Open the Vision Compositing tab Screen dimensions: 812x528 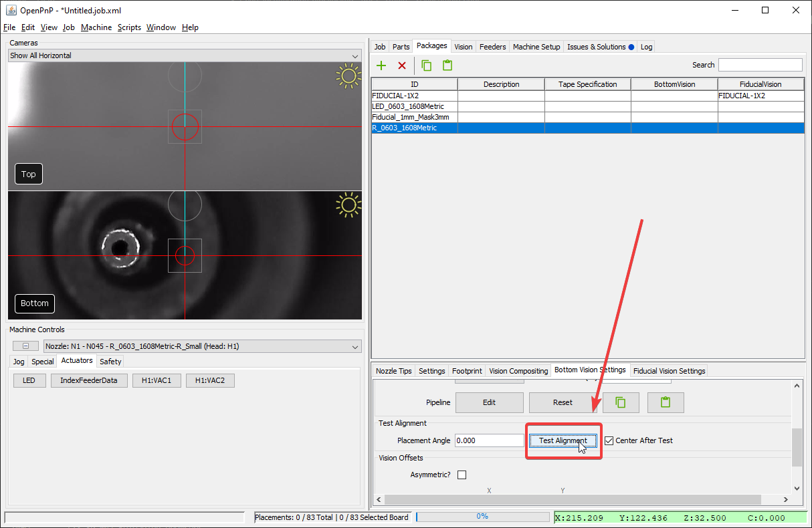518,371
